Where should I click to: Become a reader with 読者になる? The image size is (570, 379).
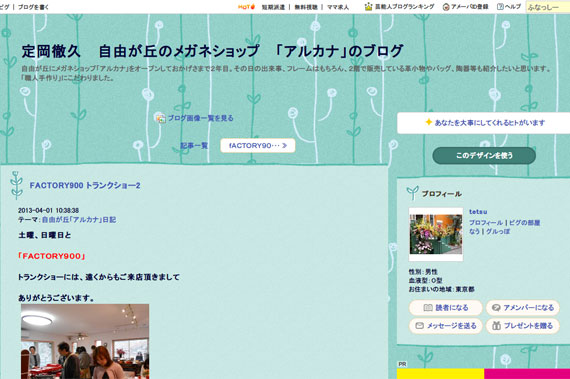[446, 308]
